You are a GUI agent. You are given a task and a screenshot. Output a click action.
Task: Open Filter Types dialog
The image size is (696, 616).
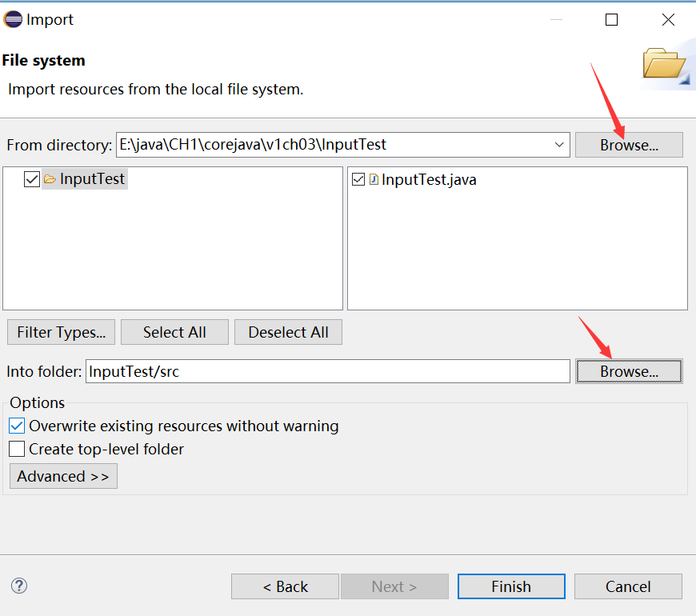[62, 332]
